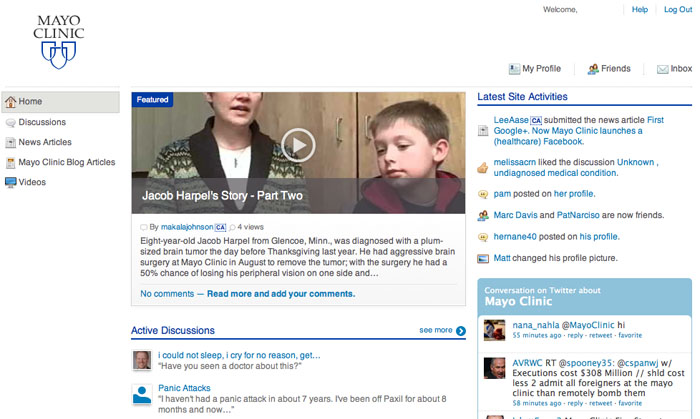Click the CA badge next to LeeAase

click(x=536, y=120)
